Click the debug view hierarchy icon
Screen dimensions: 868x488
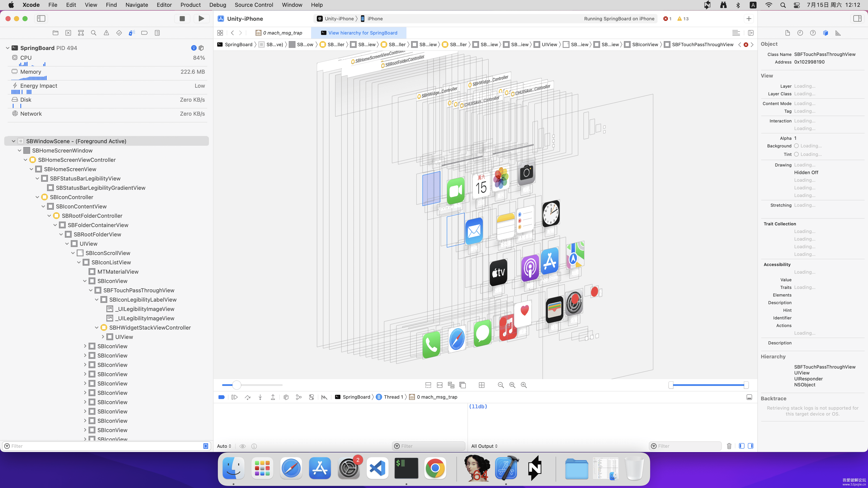(x=286, y=397)
